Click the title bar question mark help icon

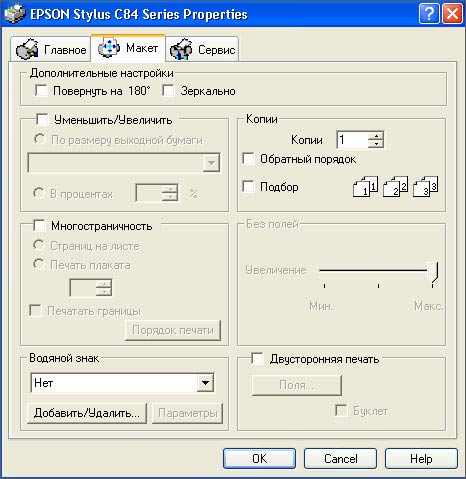point(429,14)
